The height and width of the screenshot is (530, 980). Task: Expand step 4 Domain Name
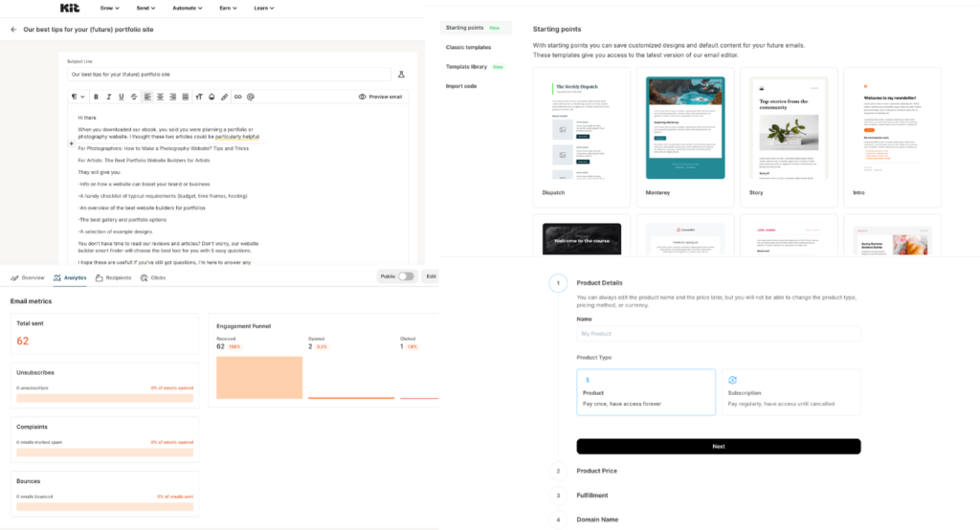click(x=597, y=519)
